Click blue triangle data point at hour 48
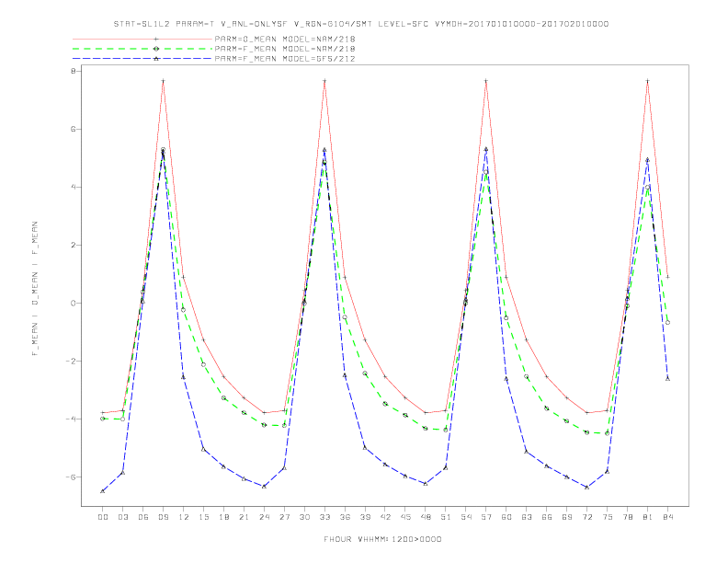This screenshot has height=563, width=728. 426,484
